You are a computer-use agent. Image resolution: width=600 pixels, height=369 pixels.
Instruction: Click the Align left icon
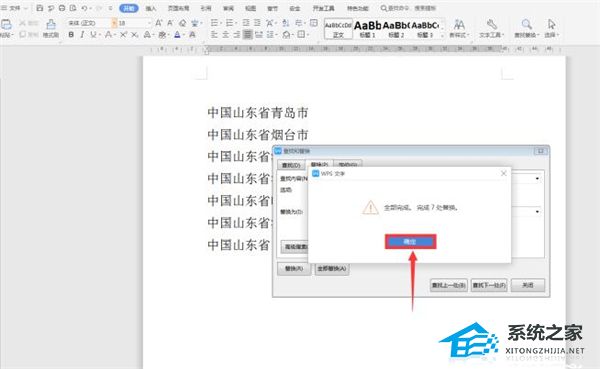coord(214,35)
